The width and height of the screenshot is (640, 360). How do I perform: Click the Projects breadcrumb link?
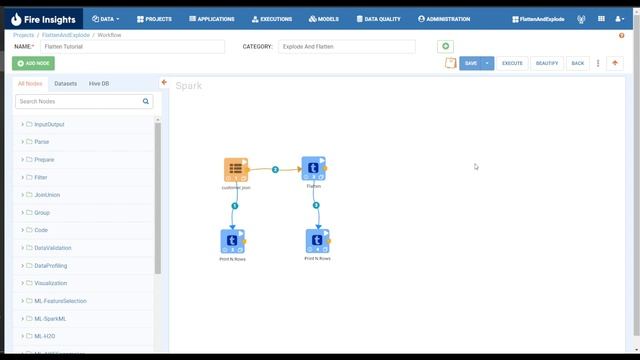pos(23,35)
